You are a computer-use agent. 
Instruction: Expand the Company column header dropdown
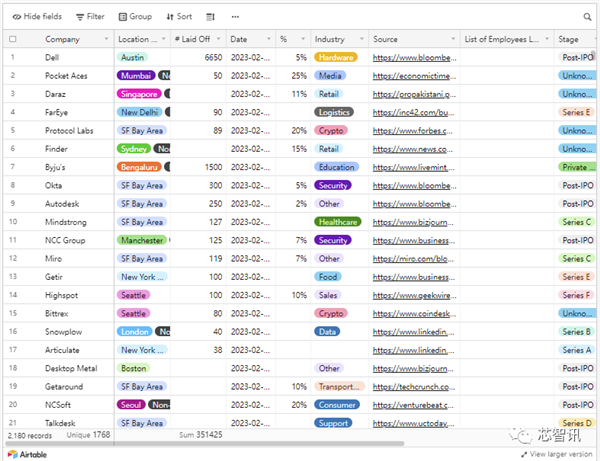tap(105, 39)
